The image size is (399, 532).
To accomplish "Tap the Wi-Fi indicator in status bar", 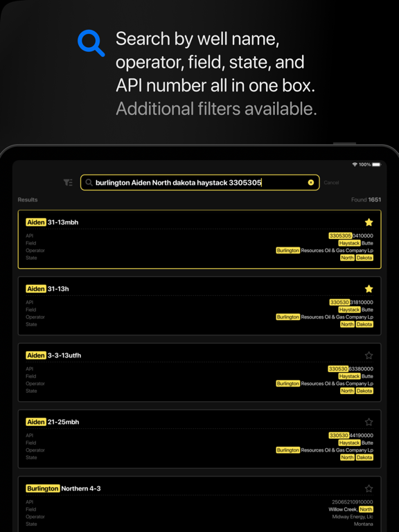I will (355, 165).
